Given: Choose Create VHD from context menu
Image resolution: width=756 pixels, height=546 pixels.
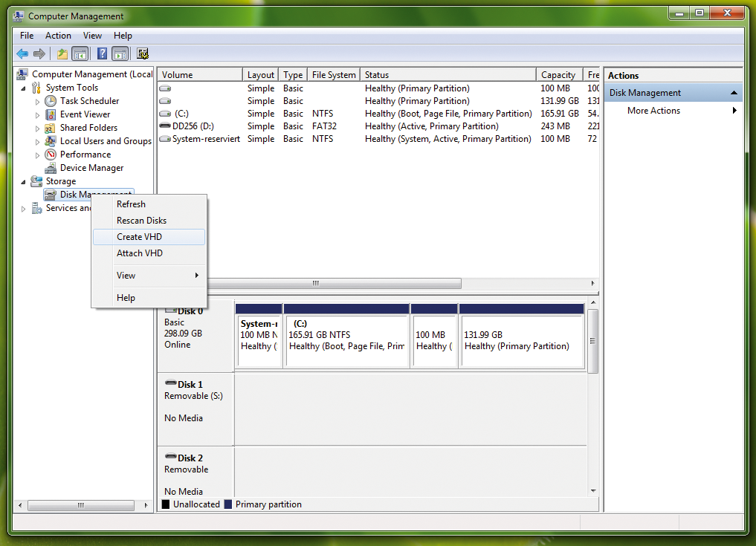Looking at the screenshot, I should (138, 236).
